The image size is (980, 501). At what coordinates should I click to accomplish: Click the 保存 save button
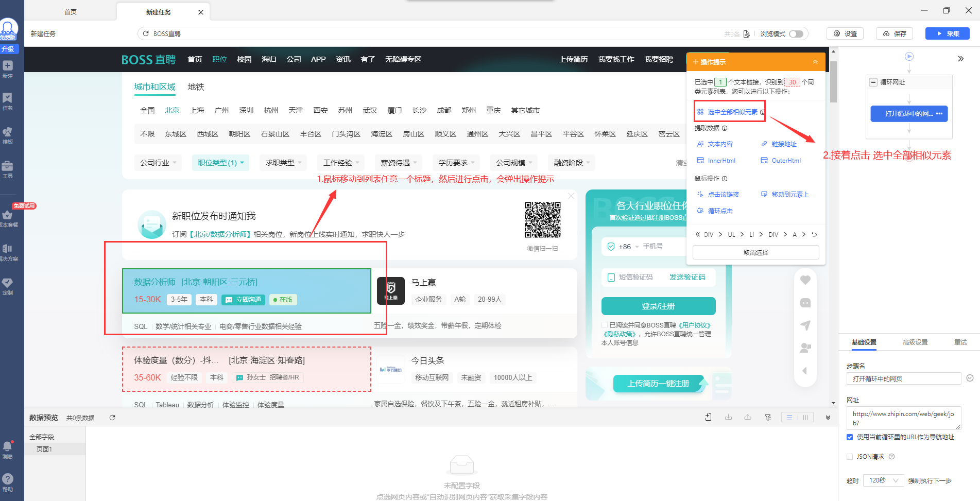tap(895, 33)
